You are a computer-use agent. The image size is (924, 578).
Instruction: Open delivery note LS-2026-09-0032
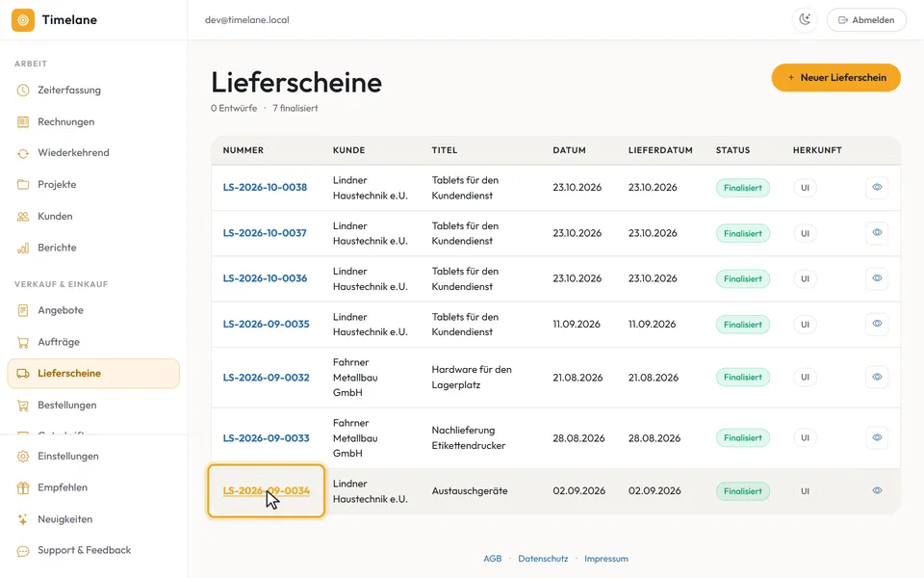pos(266,378)
